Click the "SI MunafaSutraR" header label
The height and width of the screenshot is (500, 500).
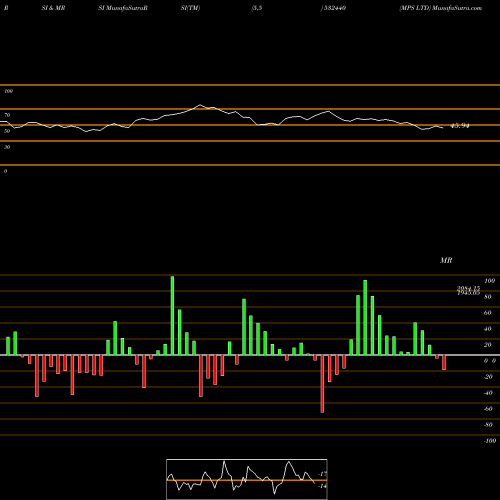tap(123, 8)
